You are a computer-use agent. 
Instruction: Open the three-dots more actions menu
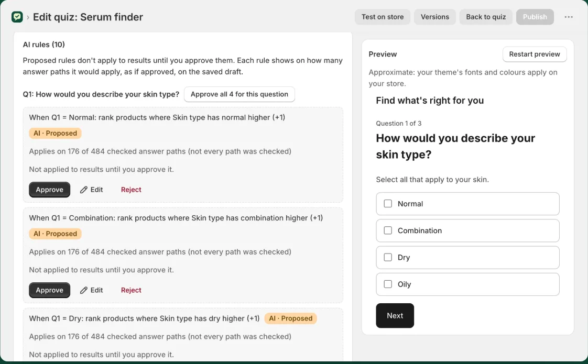[569, 17]
